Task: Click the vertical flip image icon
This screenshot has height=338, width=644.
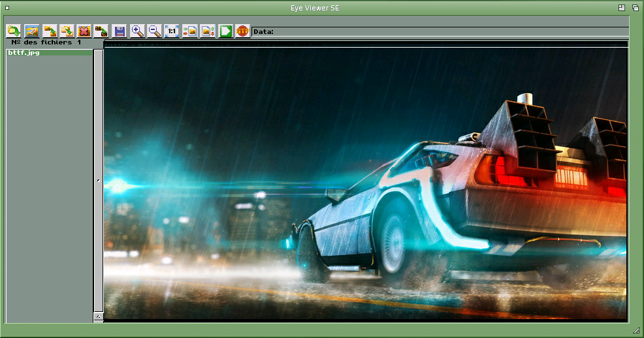Action: (x=208, y=31)
